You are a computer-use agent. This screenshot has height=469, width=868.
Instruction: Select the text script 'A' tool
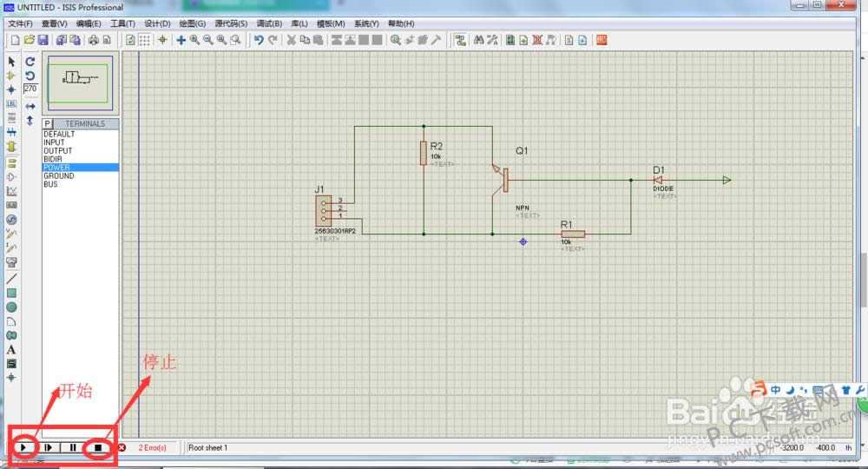pyautogui.click(x=11, y=350)
